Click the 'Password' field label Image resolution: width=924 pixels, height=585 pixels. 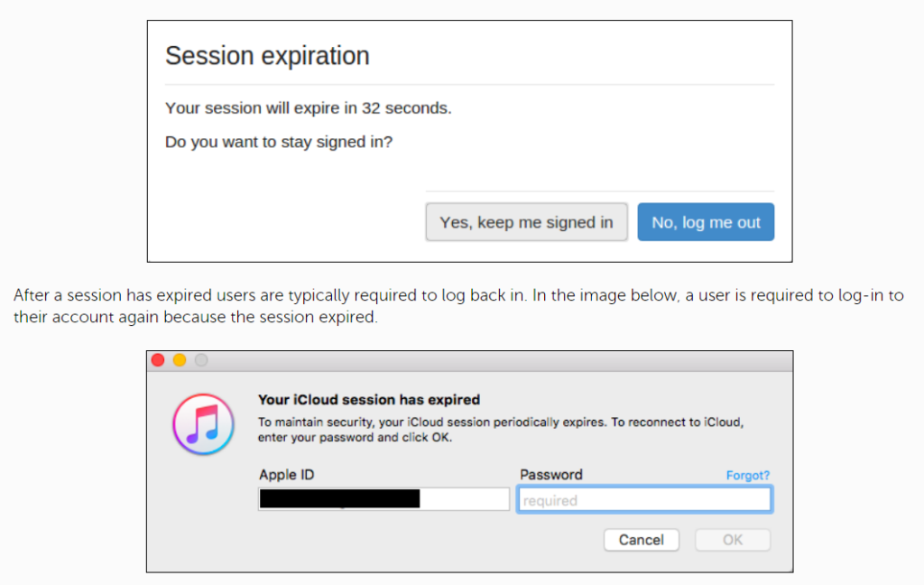(x=550, y=475)
